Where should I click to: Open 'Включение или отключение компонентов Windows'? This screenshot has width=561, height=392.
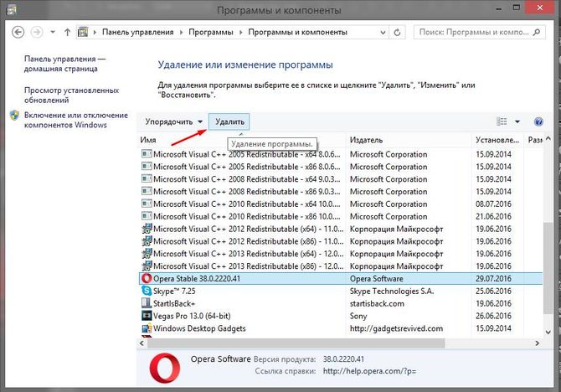click(76, 120)
